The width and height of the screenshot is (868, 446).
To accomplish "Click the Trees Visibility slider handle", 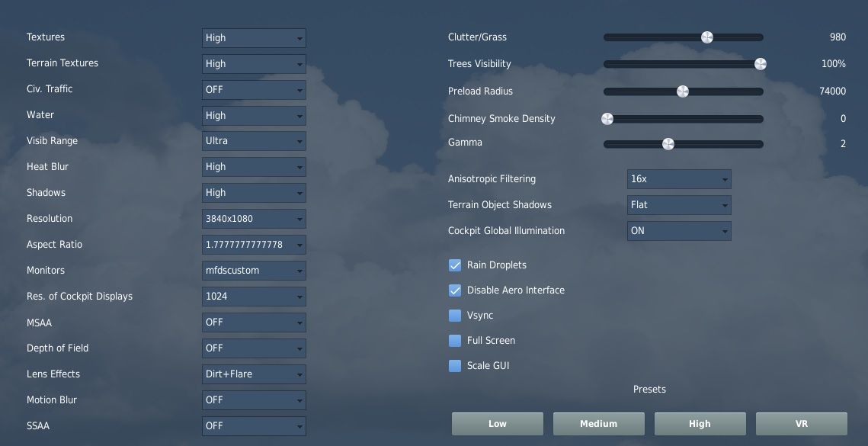I will click(x=761, y=64).
